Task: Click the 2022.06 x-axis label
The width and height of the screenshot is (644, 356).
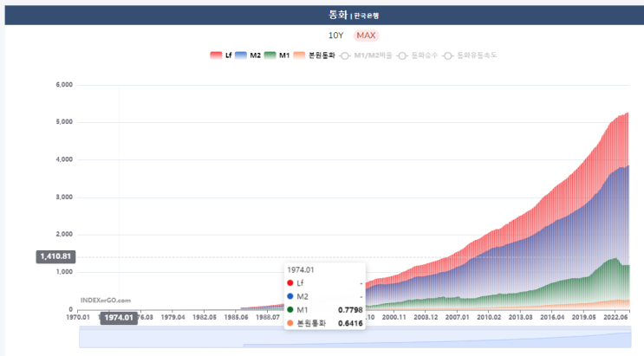Action: [x=615, y=317]
